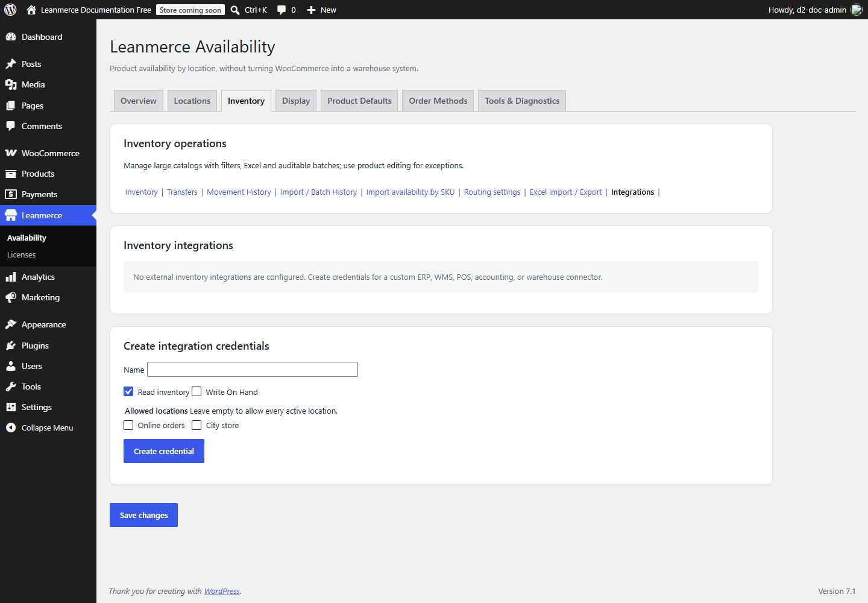868x603 pixels.
Task: Open the d2-doc-admin avatar
Action: (857, 10)
